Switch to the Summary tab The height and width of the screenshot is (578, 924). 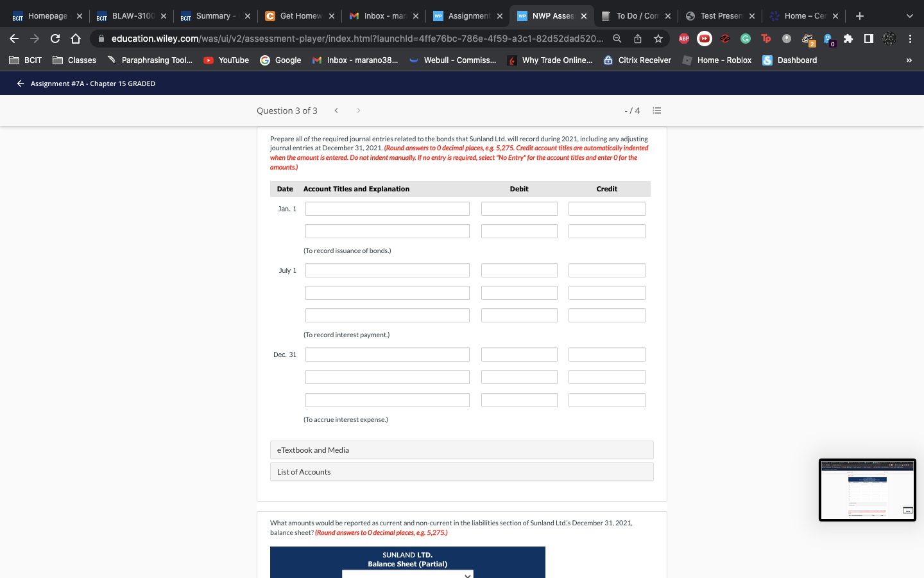click(215, 16)
